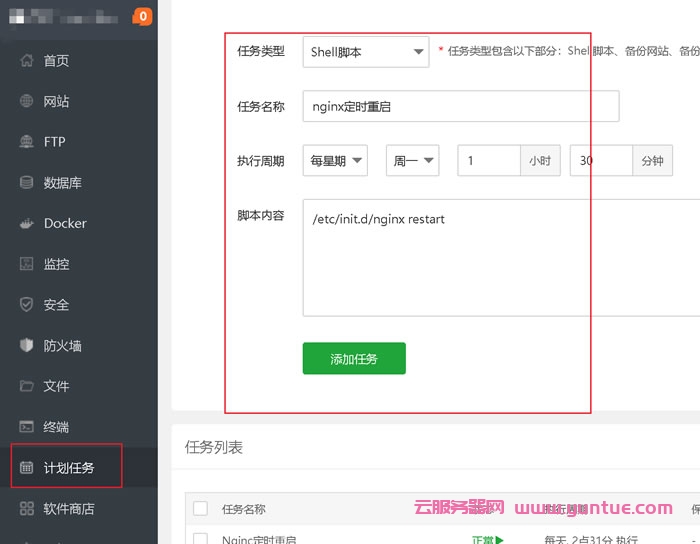
Task: Click the 任务名称 input field
Action: 460,106
